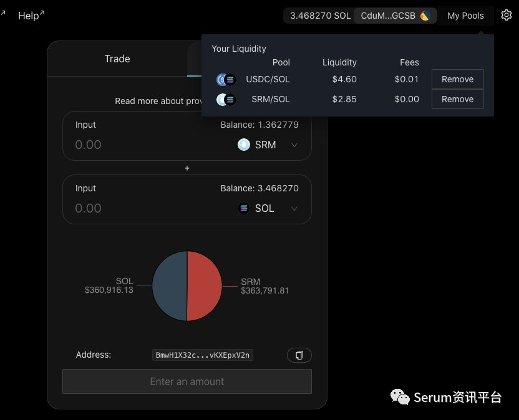Click the Your Liquidity heading

(239, 49)
